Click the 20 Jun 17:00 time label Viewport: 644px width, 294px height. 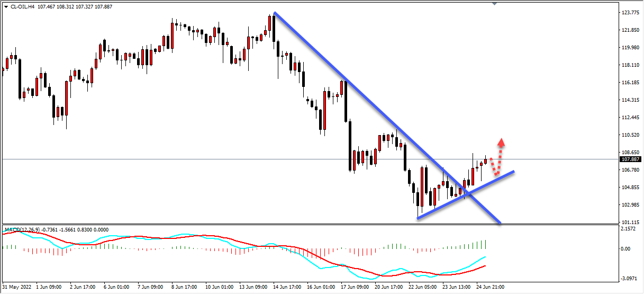388,287
